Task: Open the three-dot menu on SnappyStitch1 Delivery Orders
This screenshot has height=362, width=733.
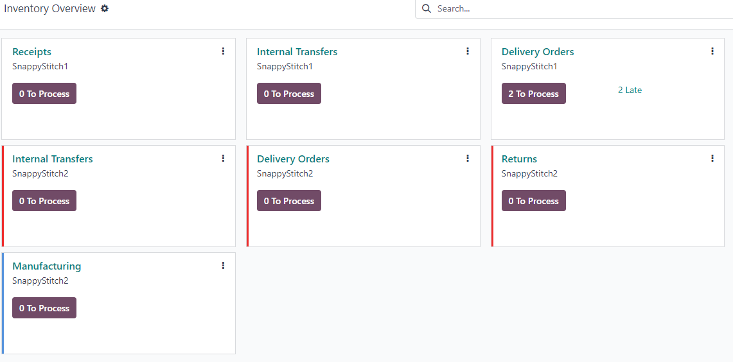Action: [712, 51]
